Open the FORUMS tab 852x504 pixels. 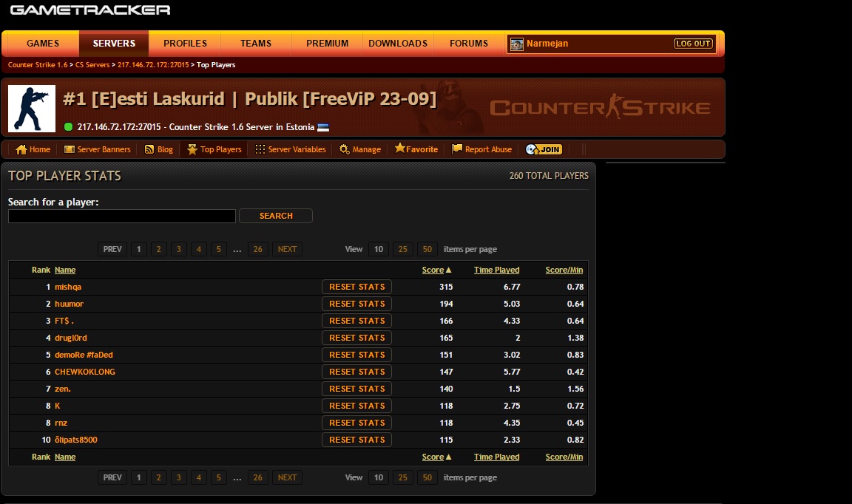pyautogui.click(x=469, y=44)
